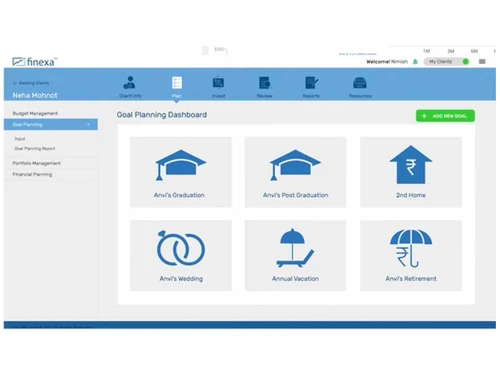
Task: Select the 3M range label
Action: [x=451, y=51]
